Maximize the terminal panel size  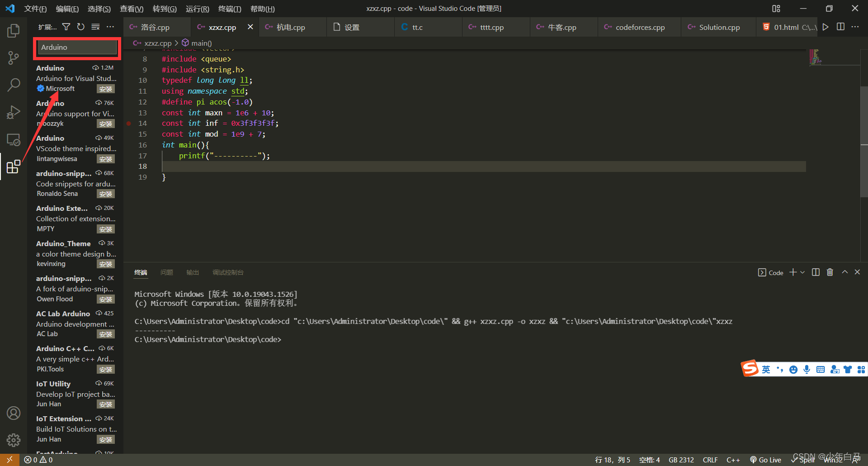click(844, 272)
